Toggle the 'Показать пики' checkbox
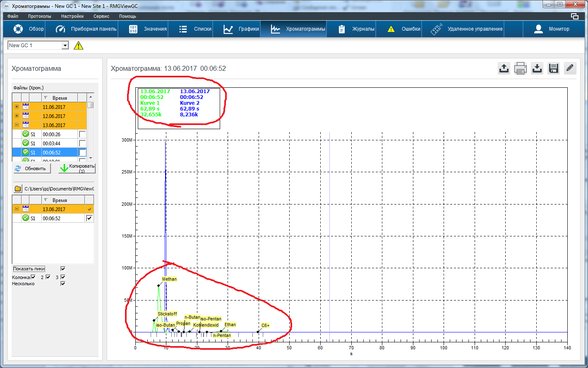 tap(63, 269)
